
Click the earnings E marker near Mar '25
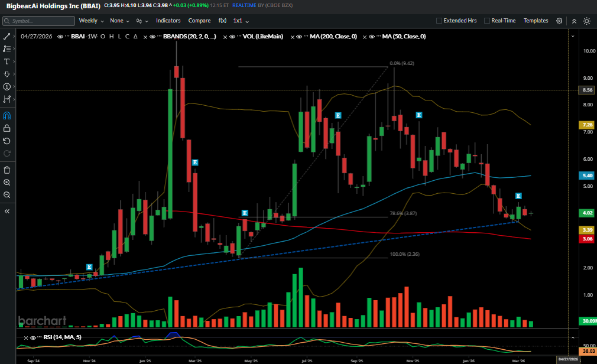pos(195,162)
